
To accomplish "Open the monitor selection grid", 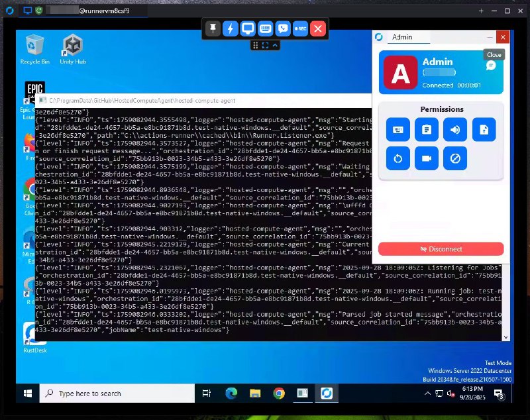I will click(x=256, y=45).
